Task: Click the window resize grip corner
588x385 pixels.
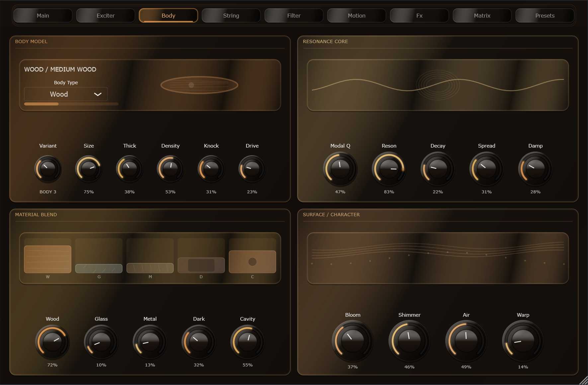Action: [x=583, y=380]
